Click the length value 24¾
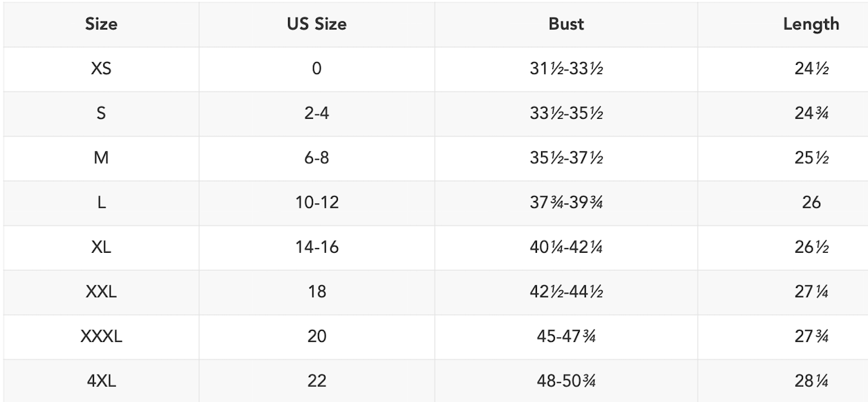The image size is (868, 402). click(x=811, y=114)
